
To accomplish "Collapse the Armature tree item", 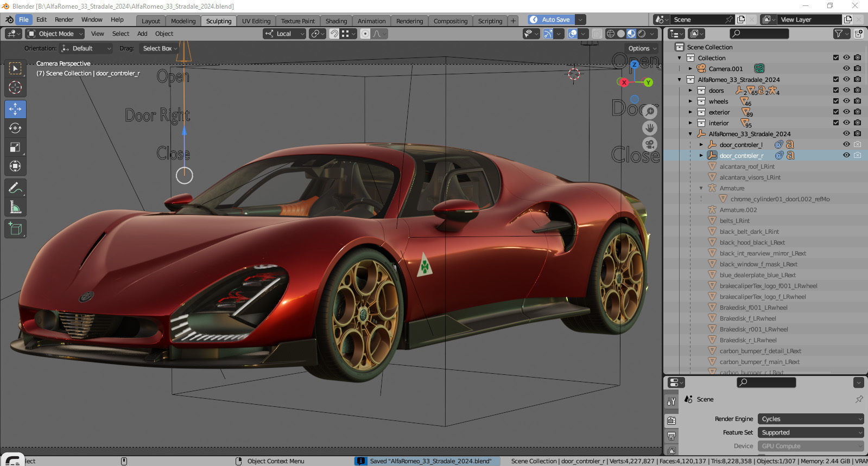I will coord(701,188).
